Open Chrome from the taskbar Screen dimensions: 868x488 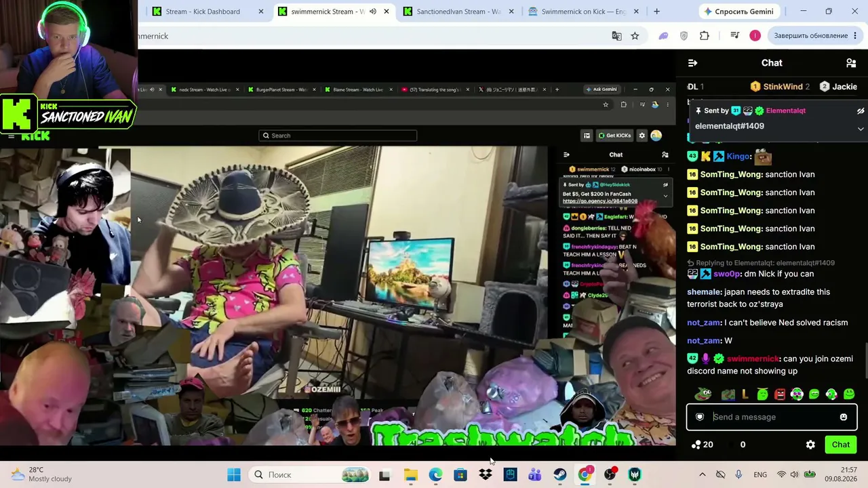(585, 474)
